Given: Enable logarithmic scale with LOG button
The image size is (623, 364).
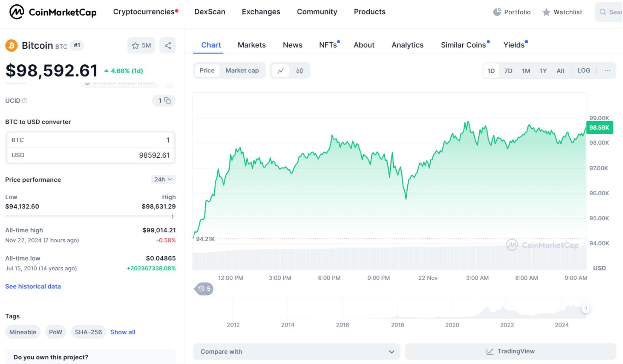Looking at the screenshot, I should coord(584,70).
